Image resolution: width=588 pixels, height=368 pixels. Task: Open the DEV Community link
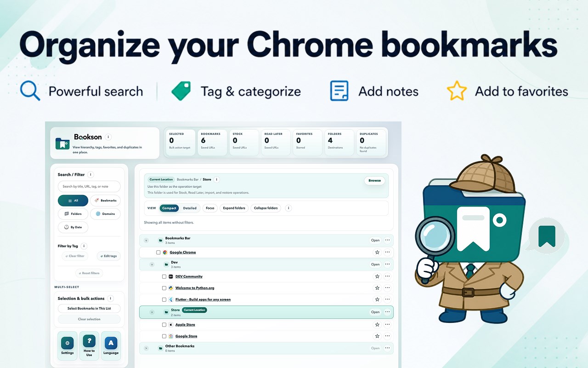(x=189, y=276)
